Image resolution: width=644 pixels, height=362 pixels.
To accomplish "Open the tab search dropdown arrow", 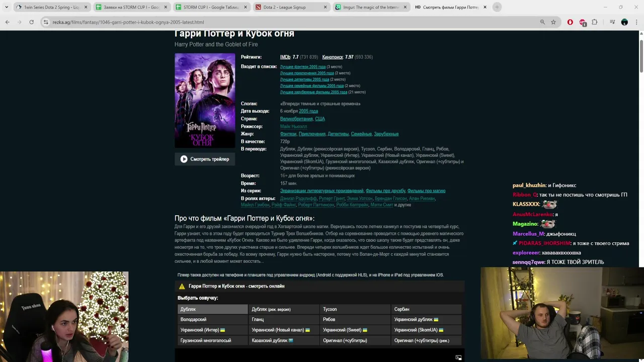I will pyautogui.click(x=7, y=7).
